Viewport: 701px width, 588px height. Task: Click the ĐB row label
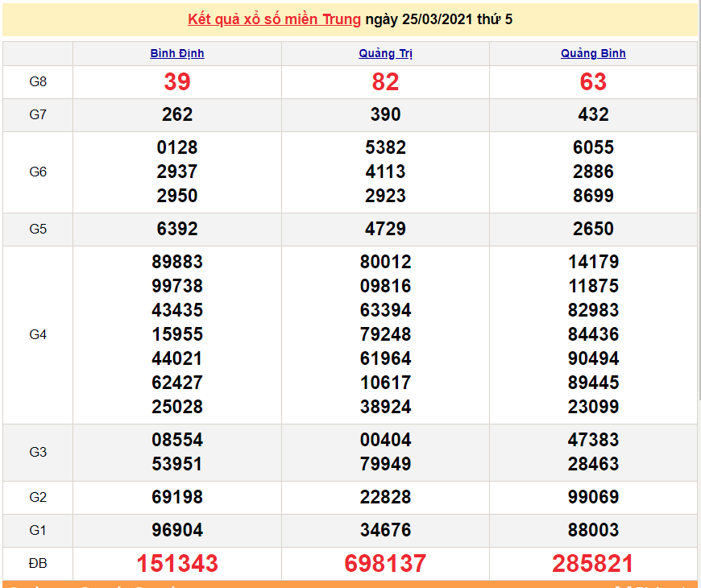click(38, 563)
